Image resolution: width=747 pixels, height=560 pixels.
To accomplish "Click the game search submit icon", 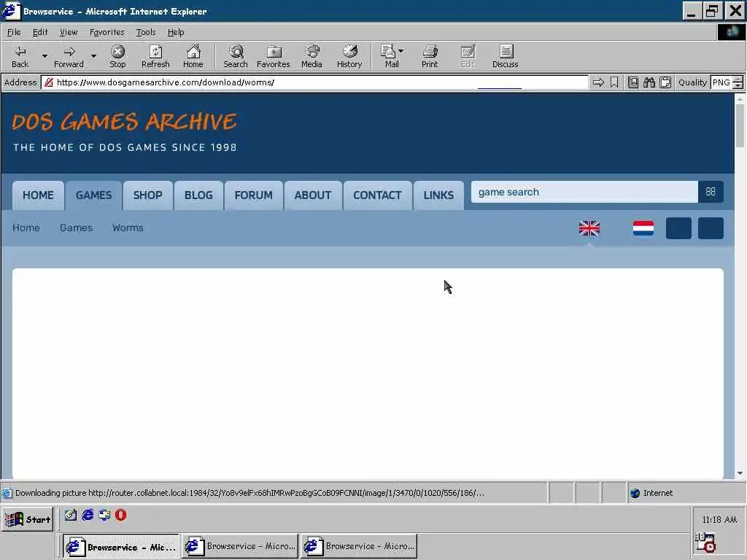I will pos(711,192).
